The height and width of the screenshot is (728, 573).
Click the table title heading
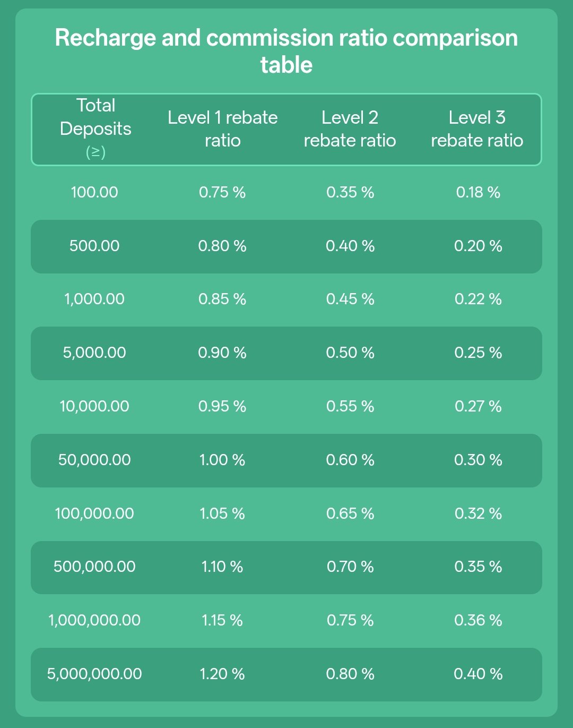(x=286, y=51)
